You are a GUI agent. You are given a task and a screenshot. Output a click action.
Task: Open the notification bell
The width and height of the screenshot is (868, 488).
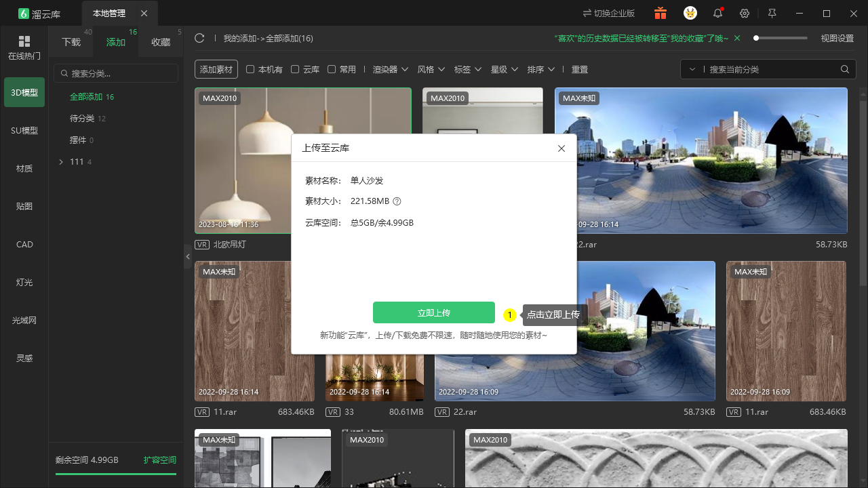(x=717, y=14)
